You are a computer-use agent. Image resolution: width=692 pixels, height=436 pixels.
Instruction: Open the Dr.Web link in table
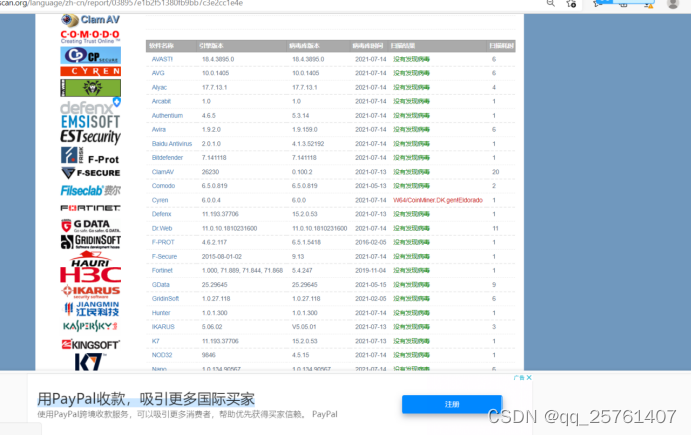click(x=162, y=229)
